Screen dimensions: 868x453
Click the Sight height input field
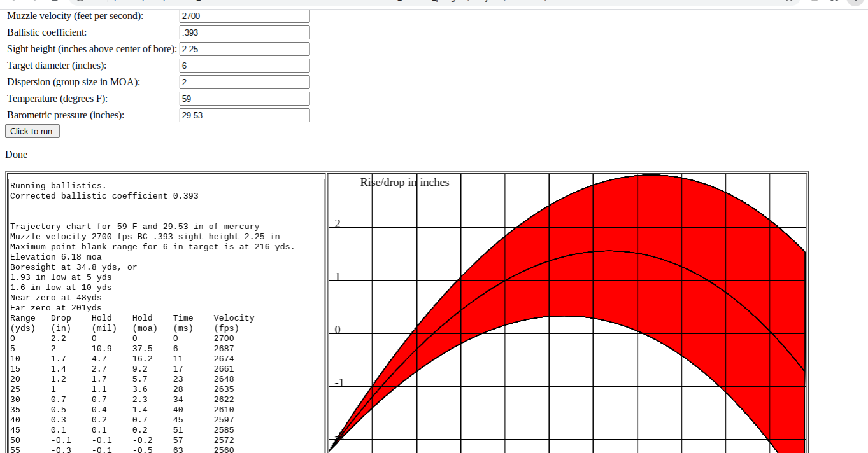(x=245, y=49)
